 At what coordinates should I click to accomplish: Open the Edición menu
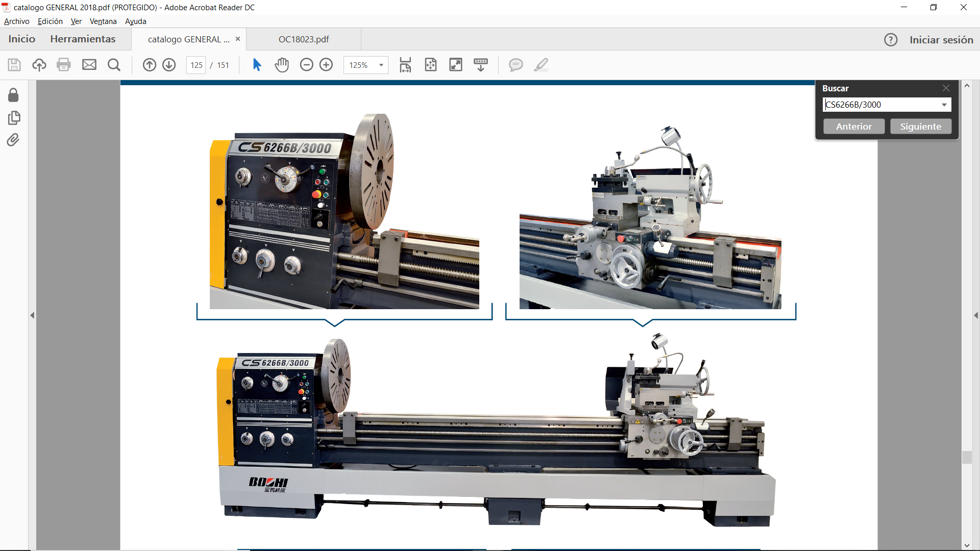[50, 21]
